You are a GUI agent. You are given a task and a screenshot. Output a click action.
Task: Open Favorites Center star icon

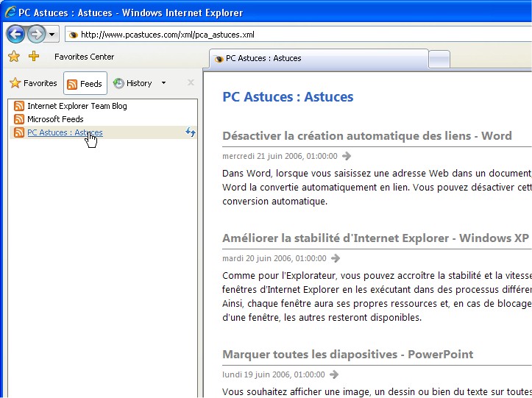click(14, 57)
